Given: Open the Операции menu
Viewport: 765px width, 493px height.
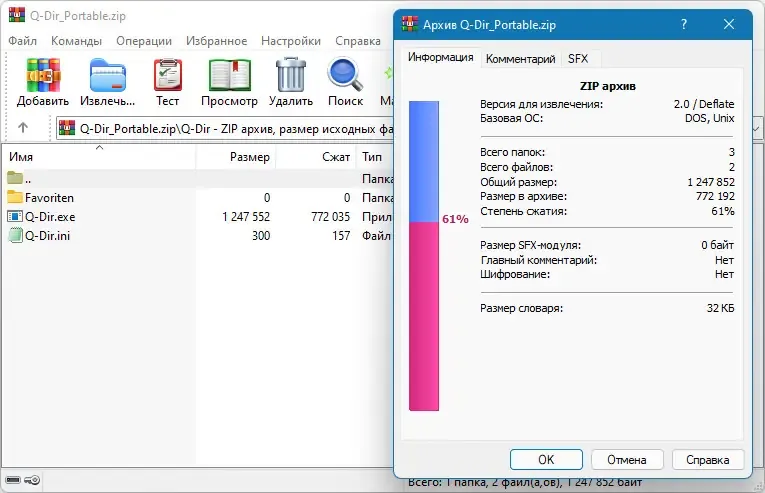Looking at the screenshot, I should click(x=144, y=41).
